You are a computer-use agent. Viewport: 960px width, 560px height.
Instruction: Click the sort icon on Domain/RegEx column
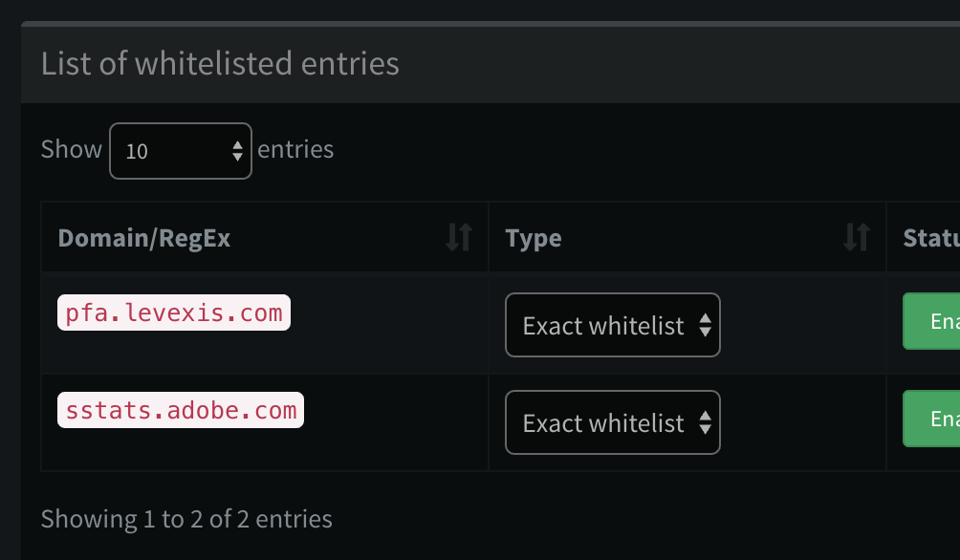460,237
